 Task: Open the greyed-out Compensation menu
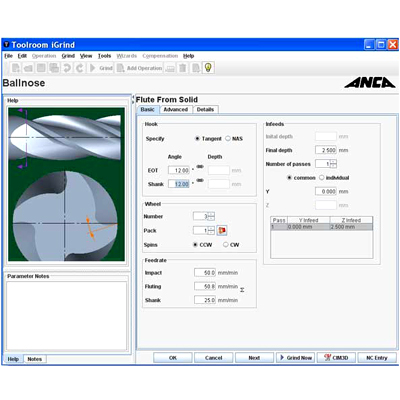pos(160,56)
